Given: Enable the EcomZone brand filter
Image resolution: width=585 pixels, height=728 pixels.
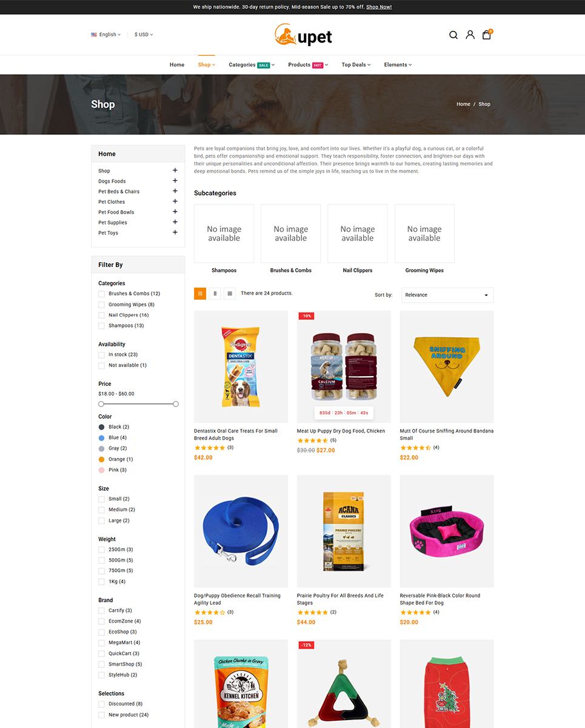Looking at the screenshot, I should 101,621.
